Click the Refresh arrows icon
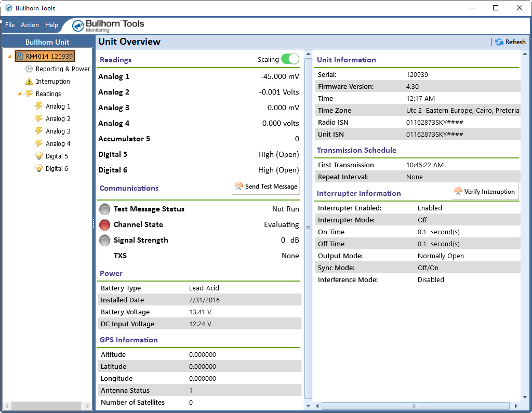Image resolution: width=532 pixels, height=413 pixels. [x=499, y=42]
